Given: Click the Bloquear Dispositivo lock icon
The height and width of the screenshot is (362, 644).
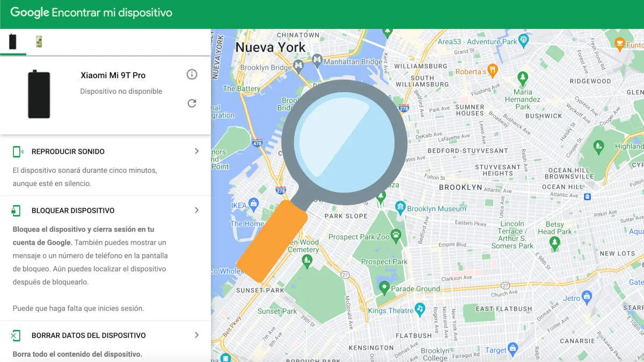Looking at the screenshot, I should coord(16,211).
